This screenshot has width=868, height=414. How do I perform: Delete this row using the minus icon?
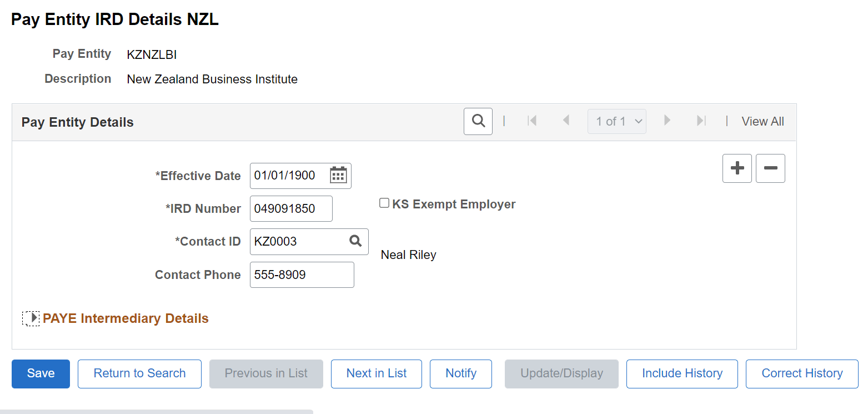point(770,168)
